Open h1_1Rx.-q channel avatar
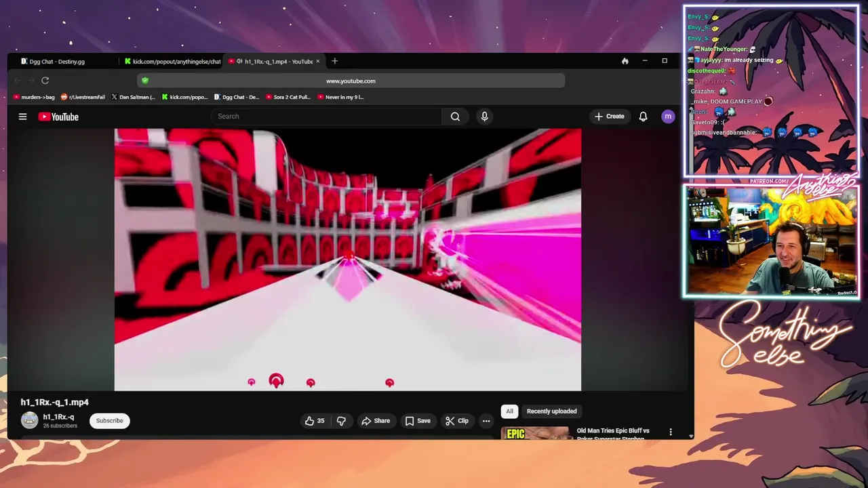The image size is (868, 488). pyautogui.click(x=29, y=420)
